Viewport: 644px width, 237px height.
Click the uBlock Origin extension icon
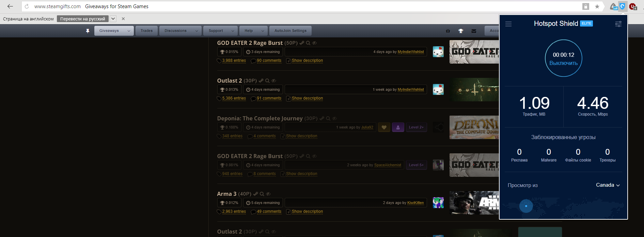click(633, 6)
